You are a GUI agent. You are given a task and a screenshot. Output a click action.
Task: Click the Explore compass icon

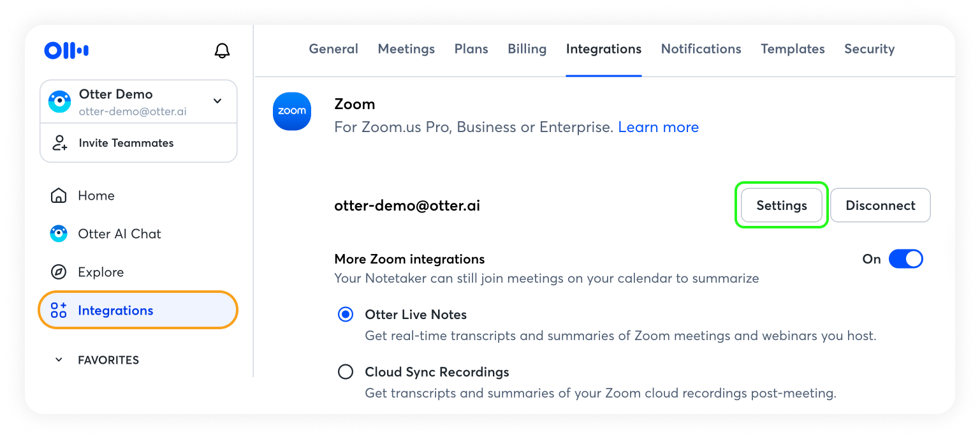tap(59, 272)
